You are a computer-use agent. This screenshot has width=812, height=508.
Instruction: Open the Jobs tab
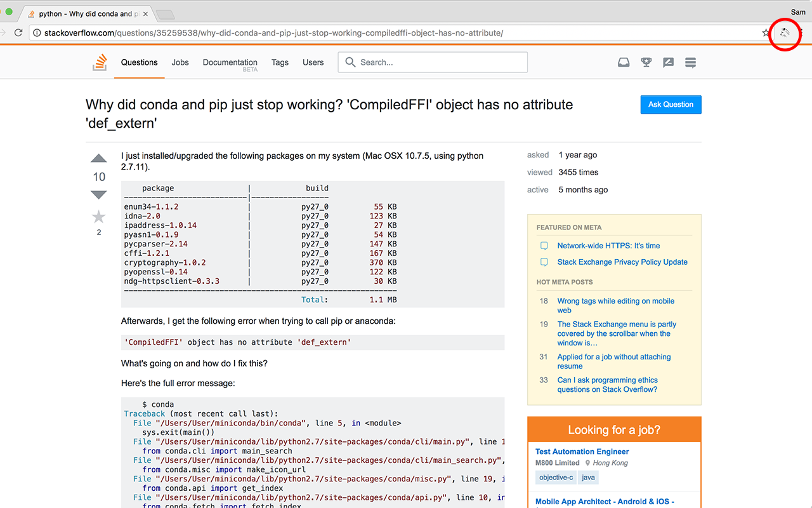click(x=180, y=62)
